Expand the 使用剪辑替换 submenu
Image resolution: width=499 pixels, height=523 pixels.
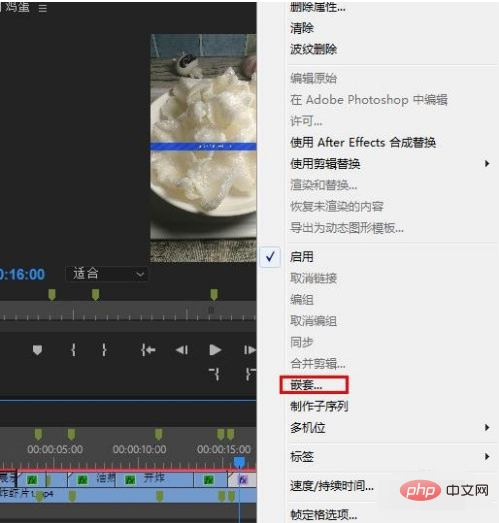point(390,164)
